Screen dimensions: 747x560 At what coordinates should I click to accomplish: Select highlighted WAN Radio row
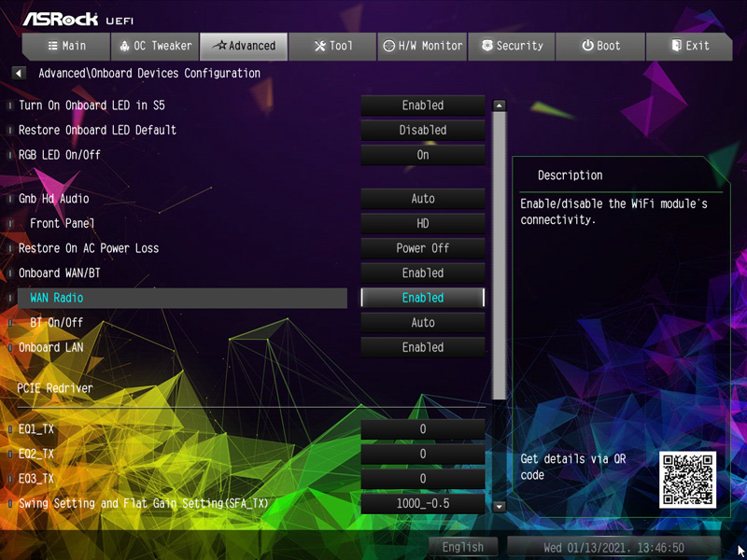pos(182,298)
